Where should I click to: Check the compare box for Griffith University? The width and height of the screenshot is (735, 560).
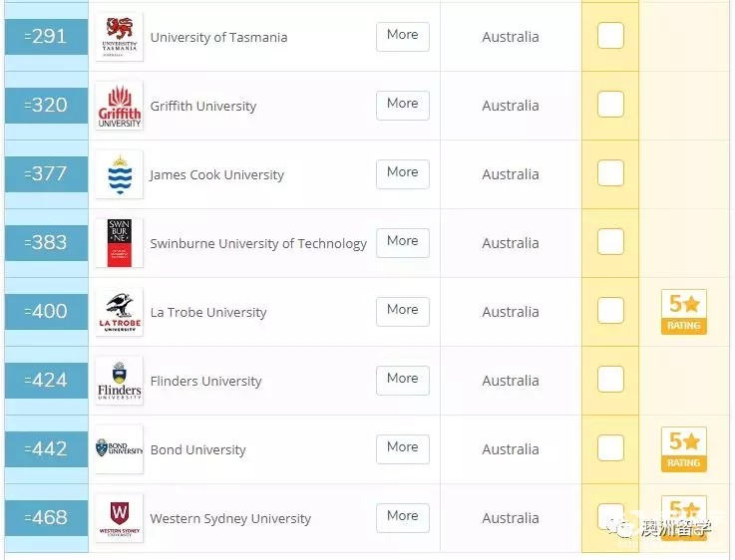click(x=610, y=104)
